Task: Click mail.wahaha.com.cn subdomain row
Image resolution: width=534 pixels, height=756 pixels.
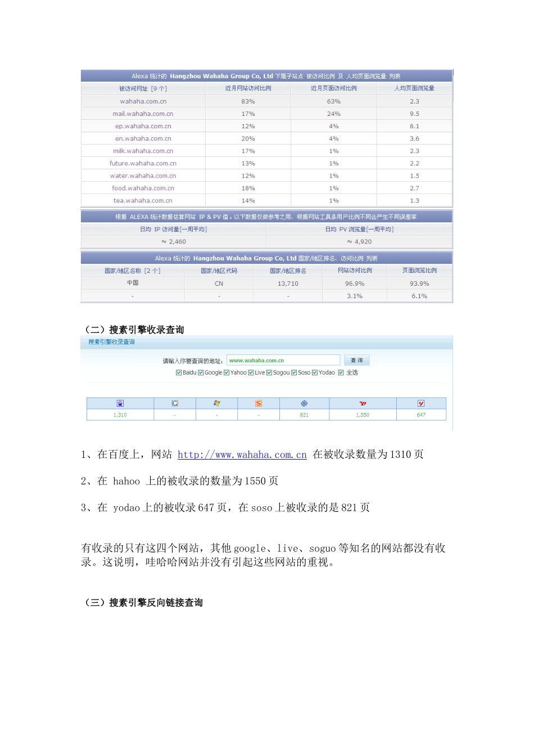Action: 143,114
